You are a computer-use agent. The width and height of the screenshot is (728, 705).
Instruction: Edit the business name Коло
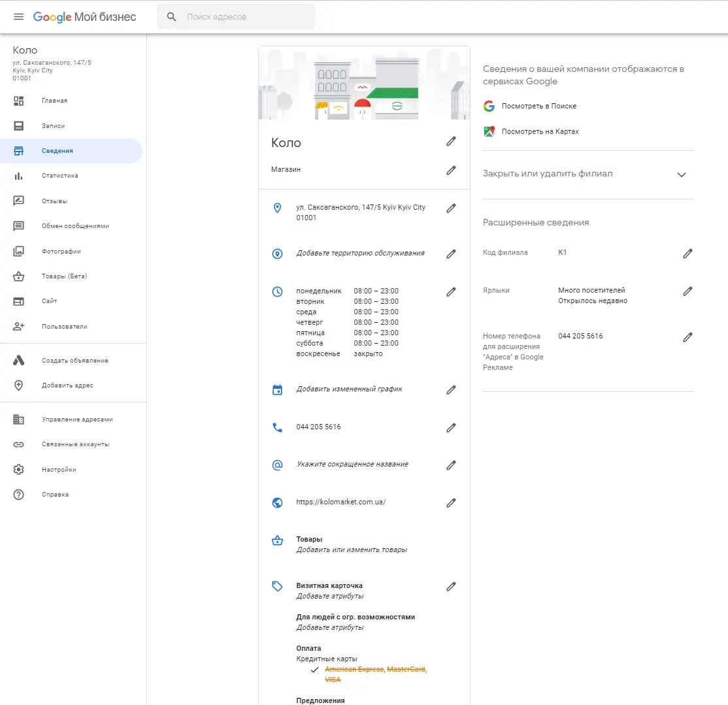451,142
